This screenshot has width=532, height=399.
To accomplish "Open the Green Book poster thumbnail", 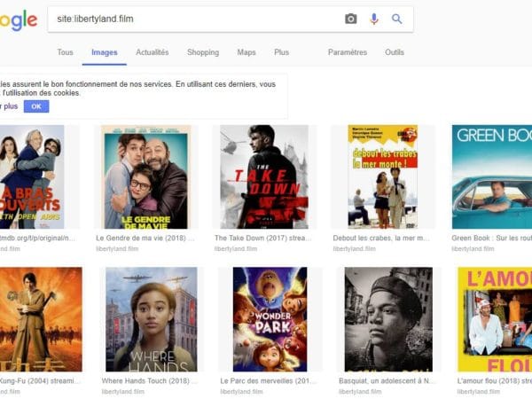I will click(492, 176).
